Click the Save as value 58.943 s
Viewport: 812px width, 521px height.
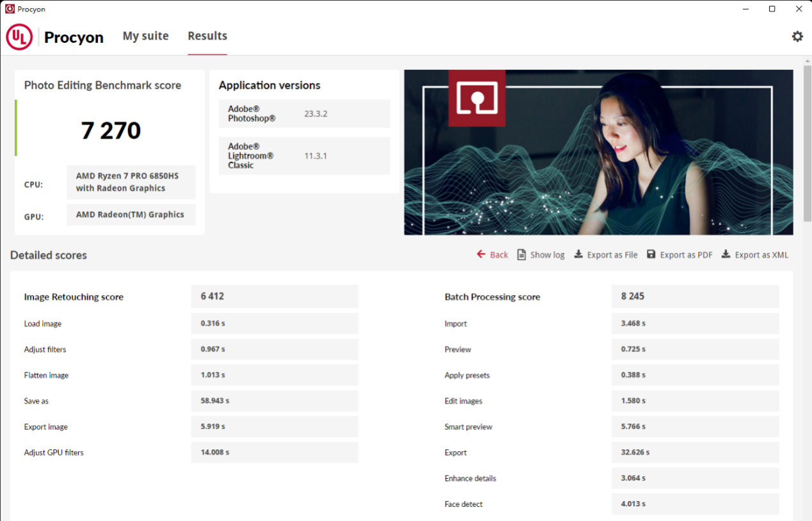pos(275,401)
